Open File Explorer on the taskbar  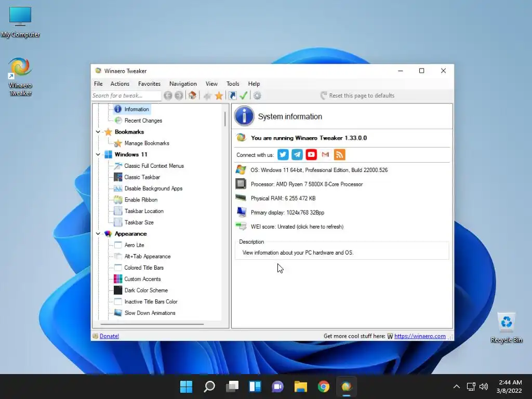pyautogui.click(x=301, y=387)
